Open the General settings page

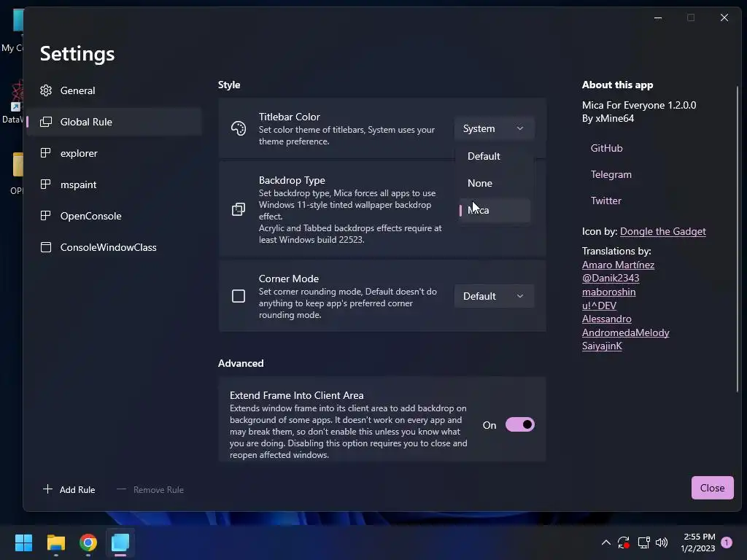click(x=114, y=90)
